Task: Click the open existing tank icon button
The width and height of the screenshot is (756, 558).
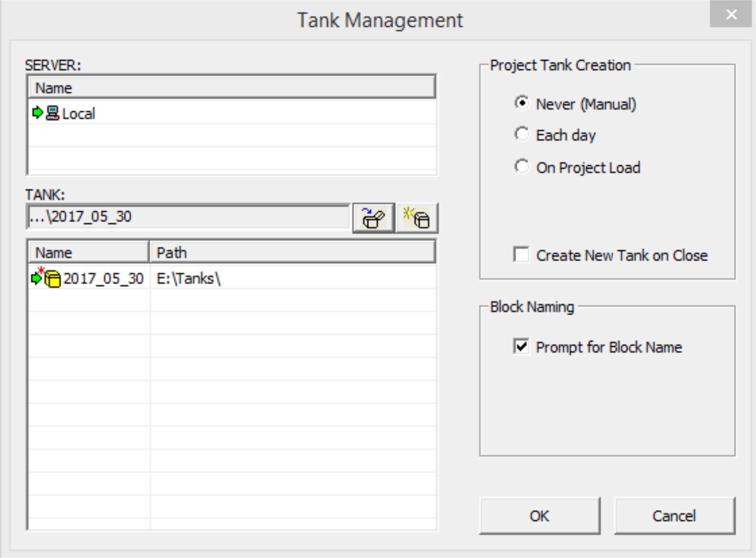Action: (x=373, y=218)
